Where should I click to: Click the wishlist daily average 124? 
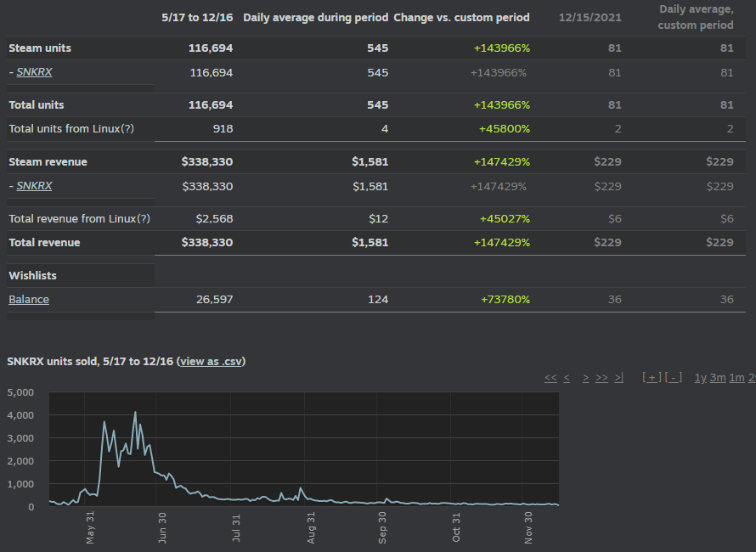[378, 300]
